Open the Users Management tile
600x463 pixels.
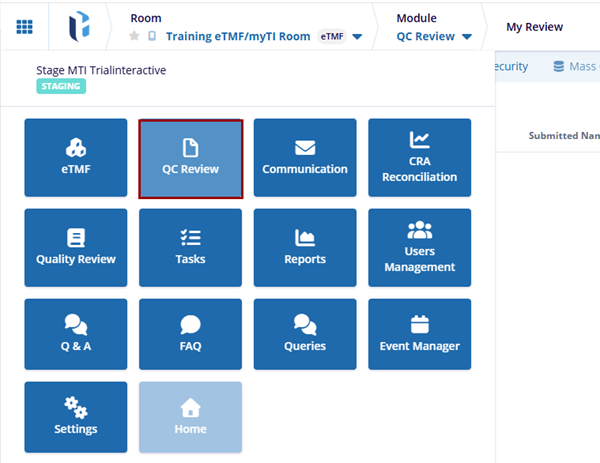419,248
